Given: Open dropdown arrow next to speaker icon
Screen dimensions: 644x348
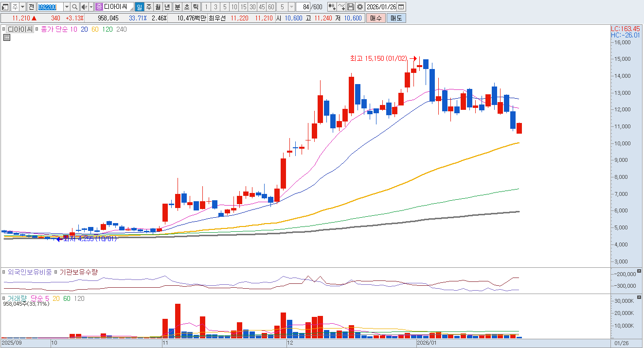Looking at the screenshot, I should [91, 7].
